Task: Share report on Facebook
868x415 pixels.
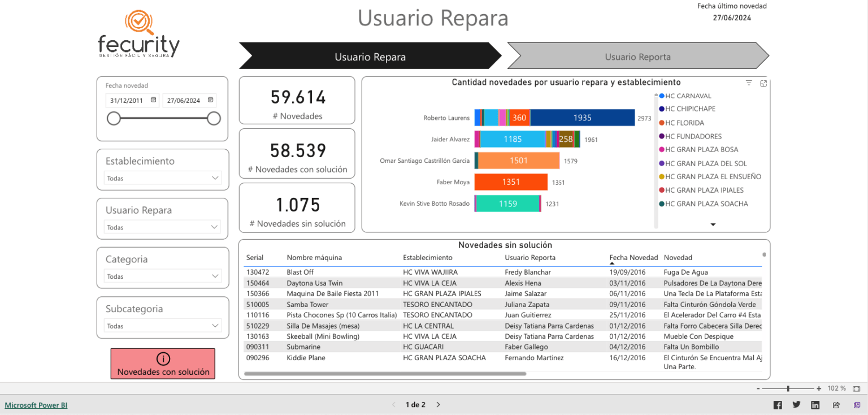Action: click(x=778, y=405)
